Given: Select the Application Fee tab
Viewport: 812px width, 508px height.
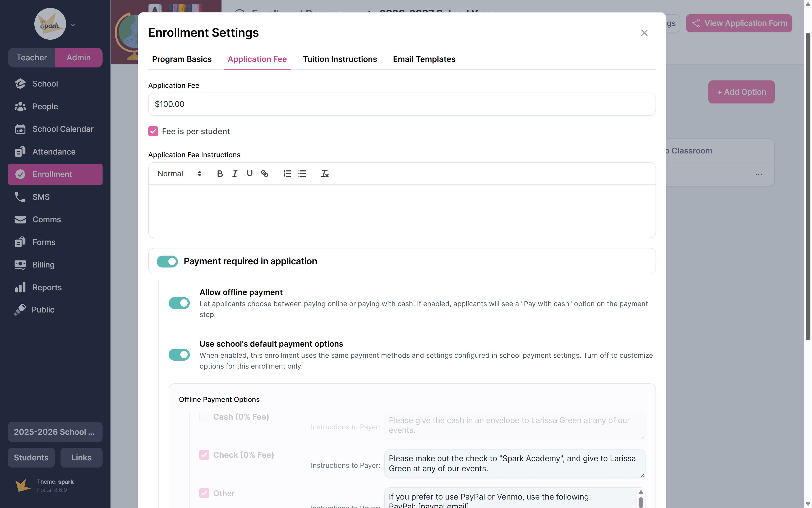Looking at the screenshot, I should tap(257, 59).
